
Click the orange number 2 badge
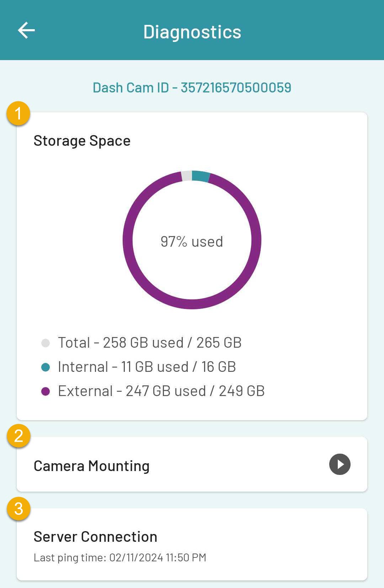pos(18,436)
